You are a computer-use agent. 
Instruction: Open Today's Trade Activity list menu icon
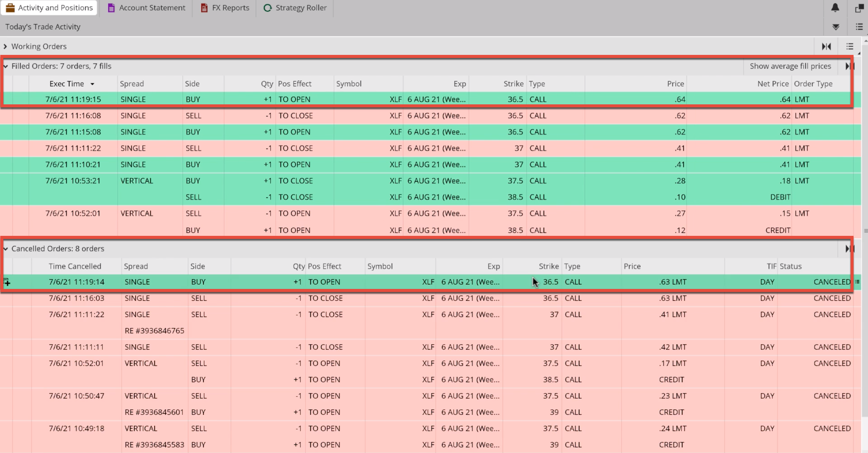(859, 27)
